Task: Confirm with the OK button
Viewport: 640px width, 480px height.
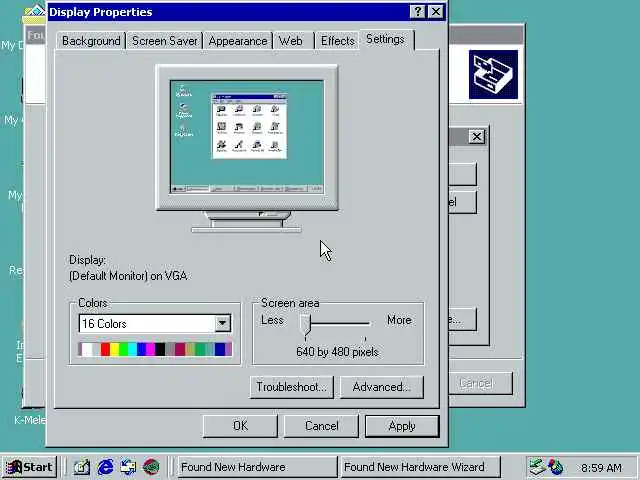Action: pyautogui.click(x=240, y=426)
